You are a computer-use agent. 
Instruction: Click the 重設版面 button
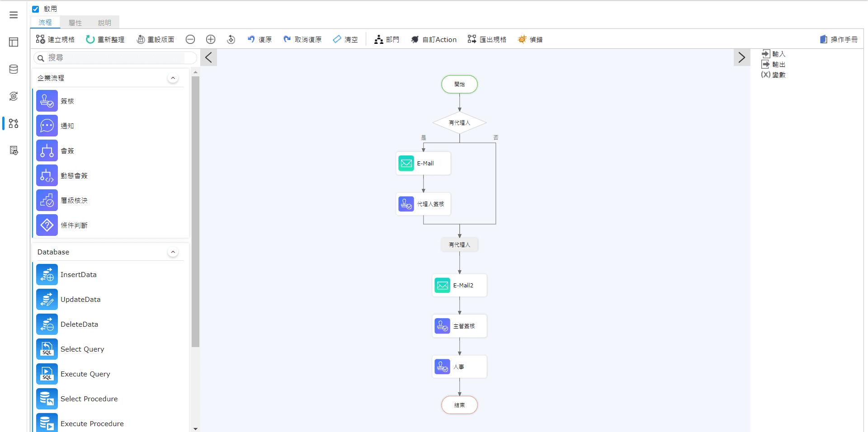[x=156, y=39]
